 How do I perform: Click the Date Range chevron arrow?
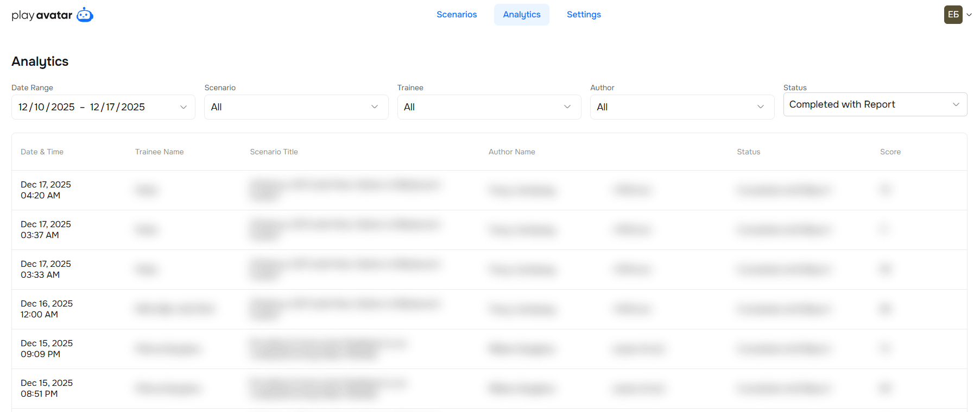click(x=184, y=107)
